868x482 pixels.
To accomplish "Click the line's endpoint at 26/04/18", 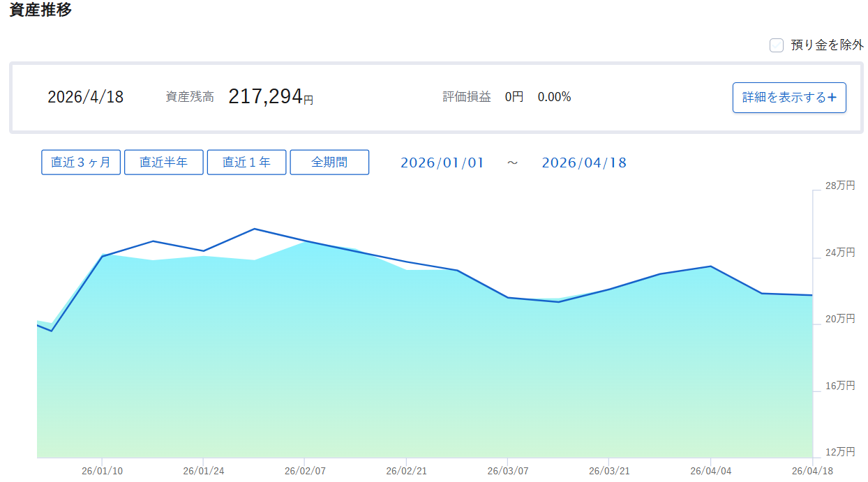I will 812,295.
